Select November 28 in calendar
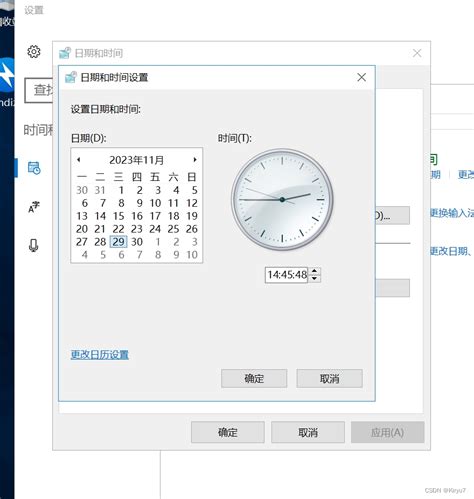The image size is (474, 499). 100,242
